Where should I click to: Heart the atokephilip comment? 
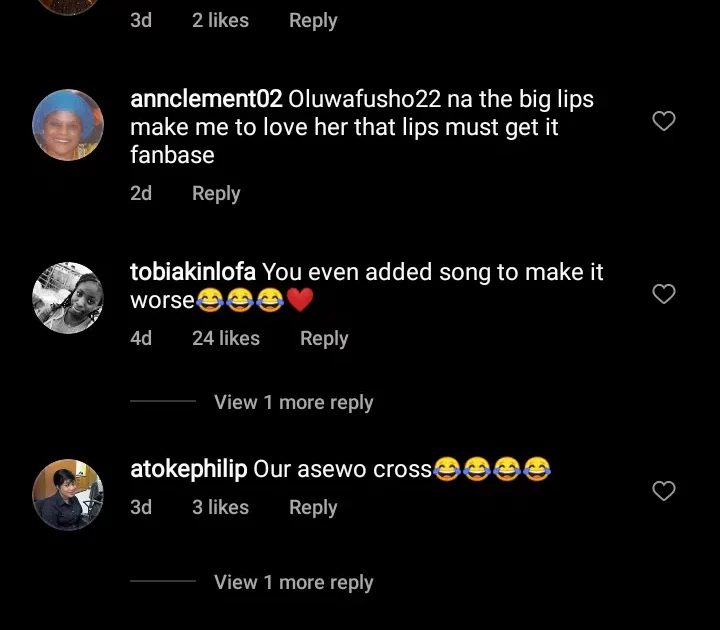(x=664, y=491)
